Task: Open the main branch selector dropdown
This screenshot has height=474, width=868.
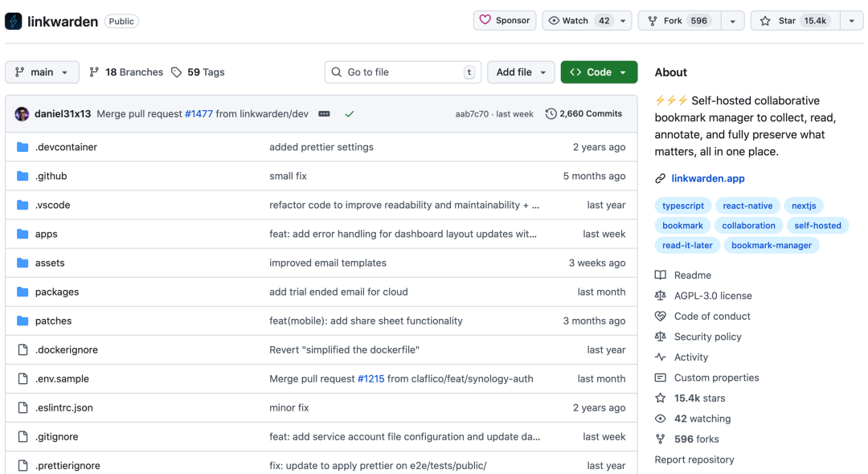Action: pos(42,72)
